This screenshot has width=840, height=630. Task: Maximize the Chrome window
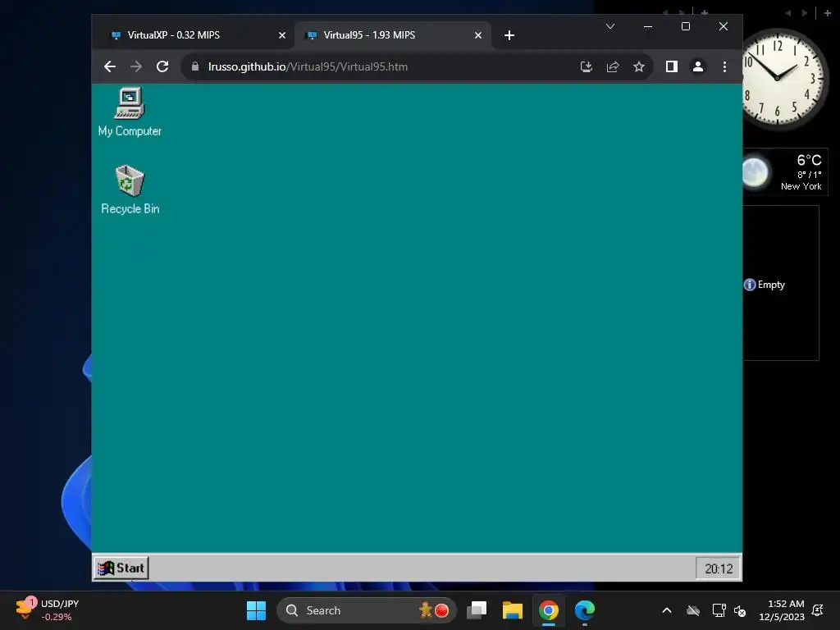tap(685, 26)
